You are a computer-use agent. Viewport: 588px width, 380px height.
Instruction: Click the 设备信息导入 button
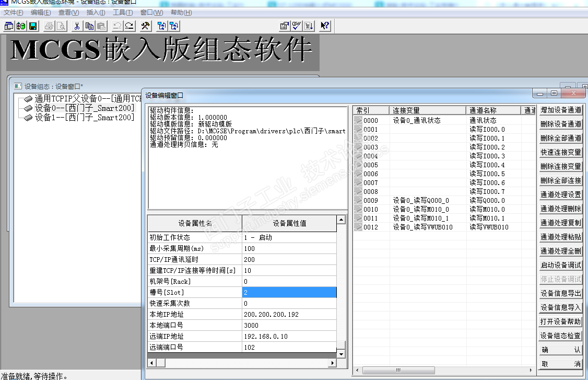click(x=561, y=307)
